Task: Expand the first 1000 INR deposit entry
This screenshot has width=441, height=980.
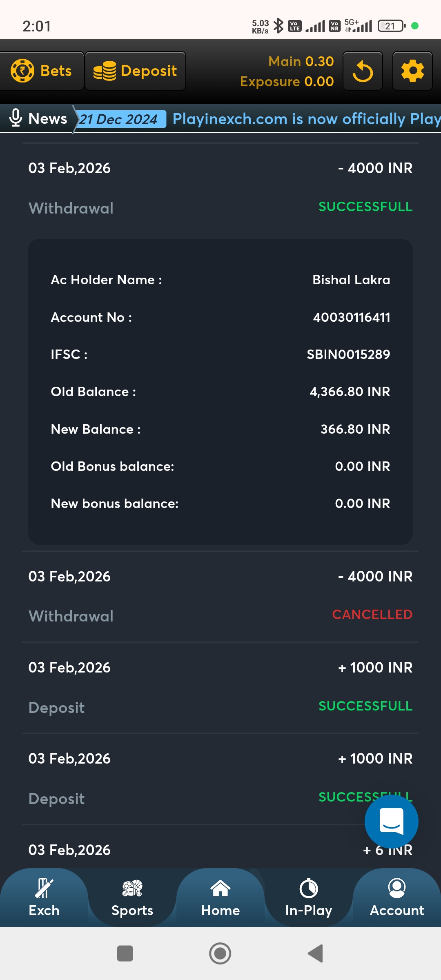Action: pyautogui.click(x=220, y=687)
